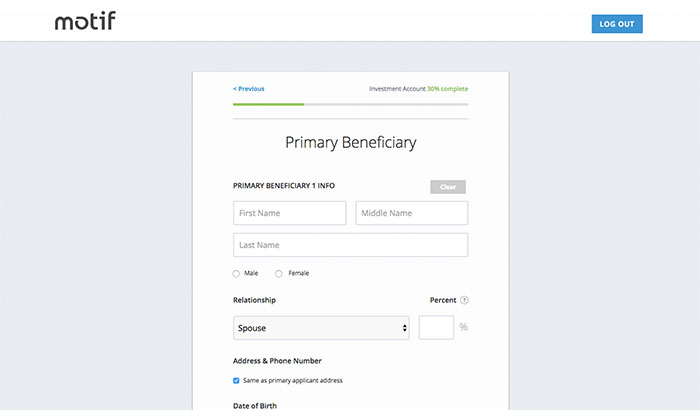
Task: Click the Clear button
Action: click(448, 187)
